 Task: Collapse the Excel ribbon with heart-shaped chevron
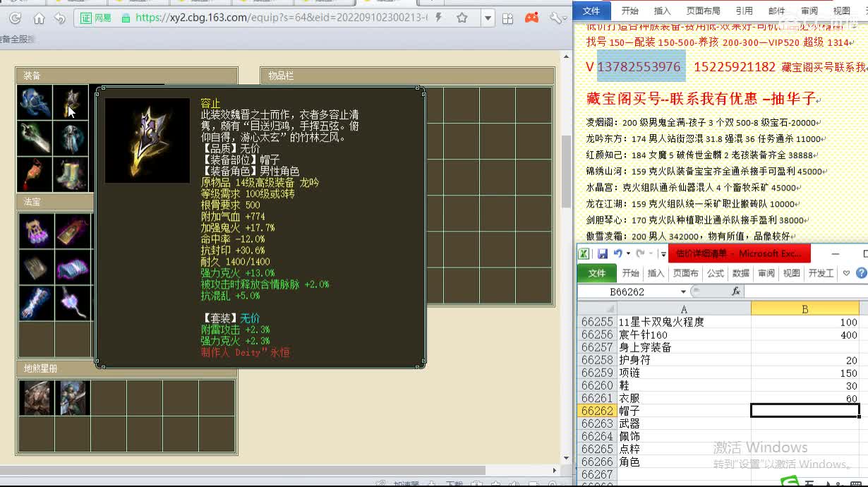click(847, 273)
